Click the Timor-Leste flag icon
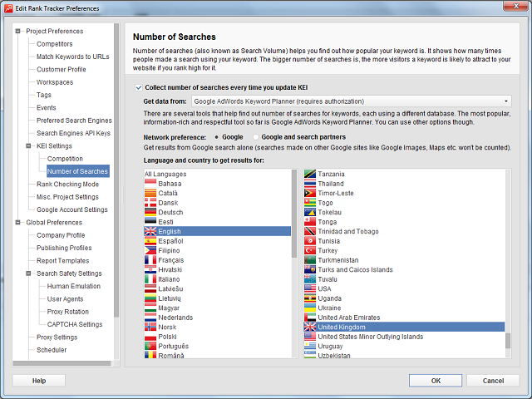This screenshot has height=399, width=532. (x=310, y=193)
